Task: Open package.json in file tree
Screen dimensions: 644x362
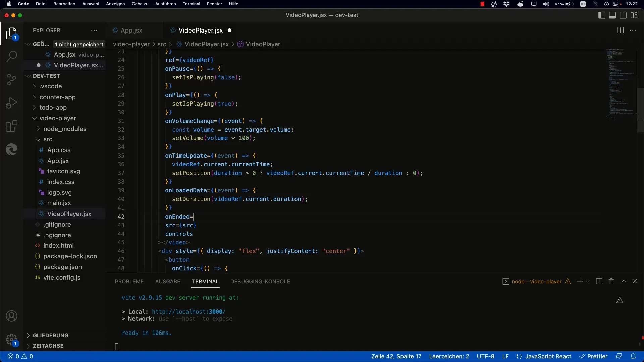Action: [62, 267]
